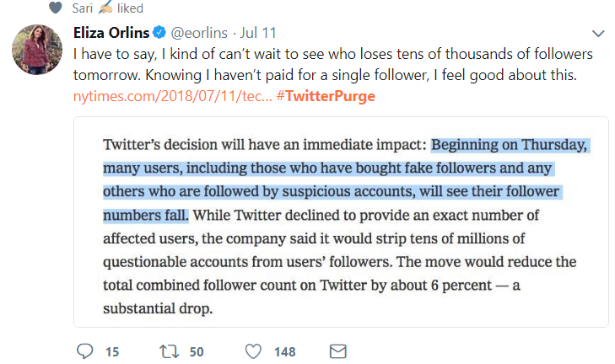The height and width of the screenshot is (364, 615).
Task: Click the Eliza Orlins display name
Action: [108, 34]
